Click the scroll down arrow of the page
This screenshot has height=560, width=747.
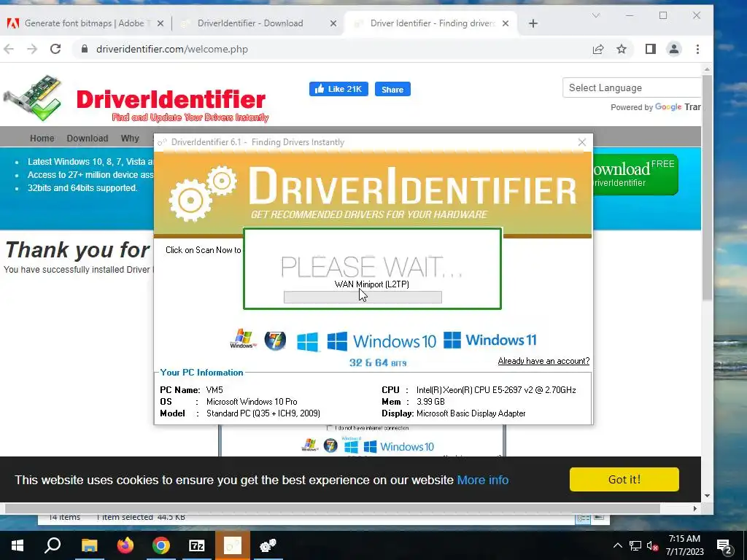pyautogui.click(x=707, y=496)
